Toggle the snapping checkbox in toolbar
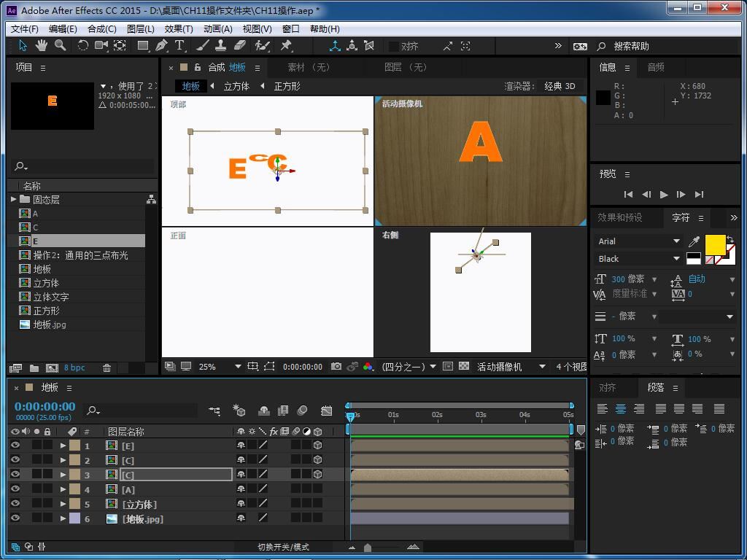 tap(393, 46)
